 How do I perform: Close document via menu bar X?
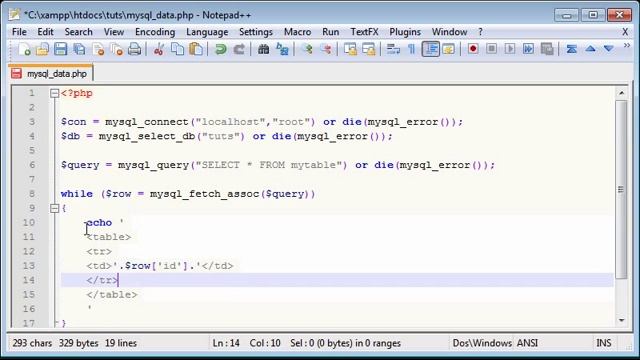tap(625, 32)
